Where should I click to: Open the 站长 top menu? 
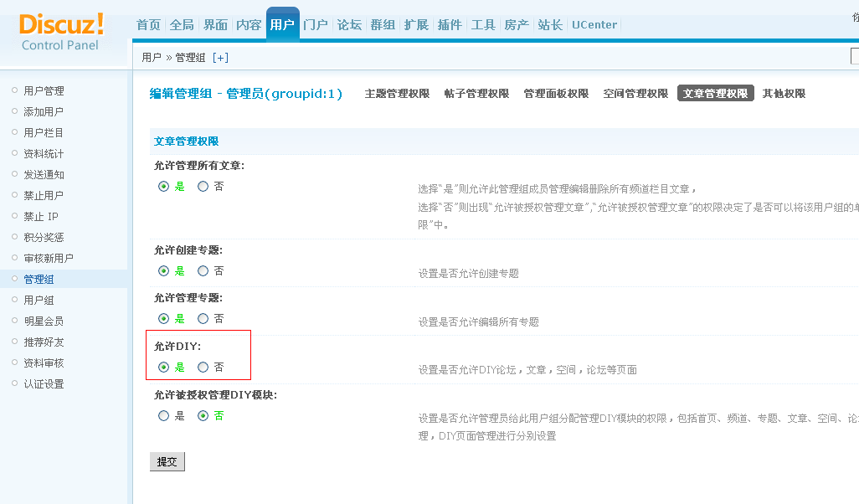[550, 25]
